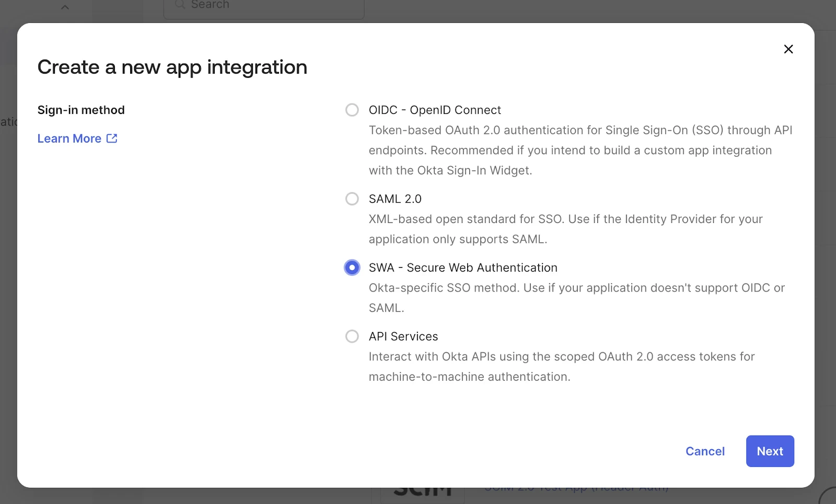Select OIDC - OpenID Connect sign-in method

(435, 110)
